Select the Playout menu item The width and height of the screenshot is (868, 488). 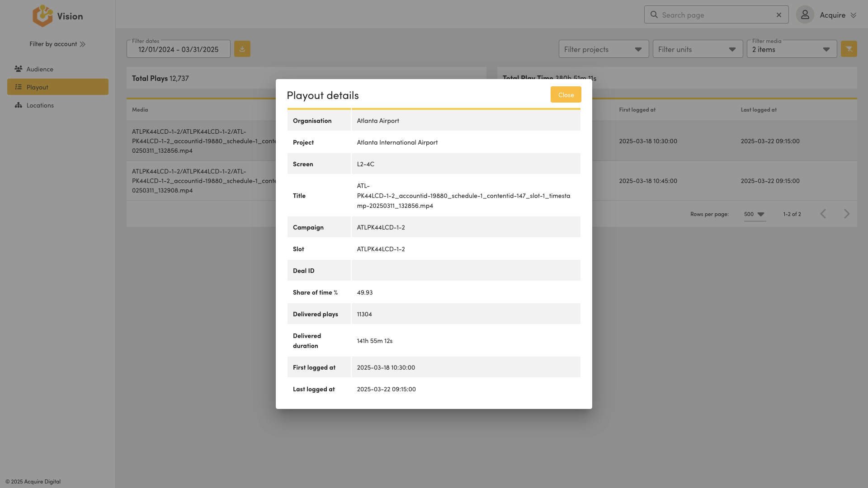(58, 87)
